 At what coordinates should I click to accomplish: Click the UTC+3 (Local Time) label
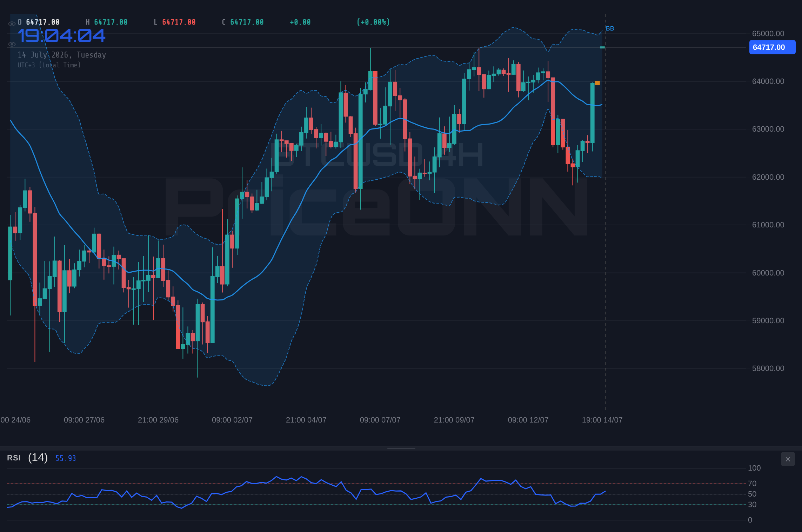49,65
